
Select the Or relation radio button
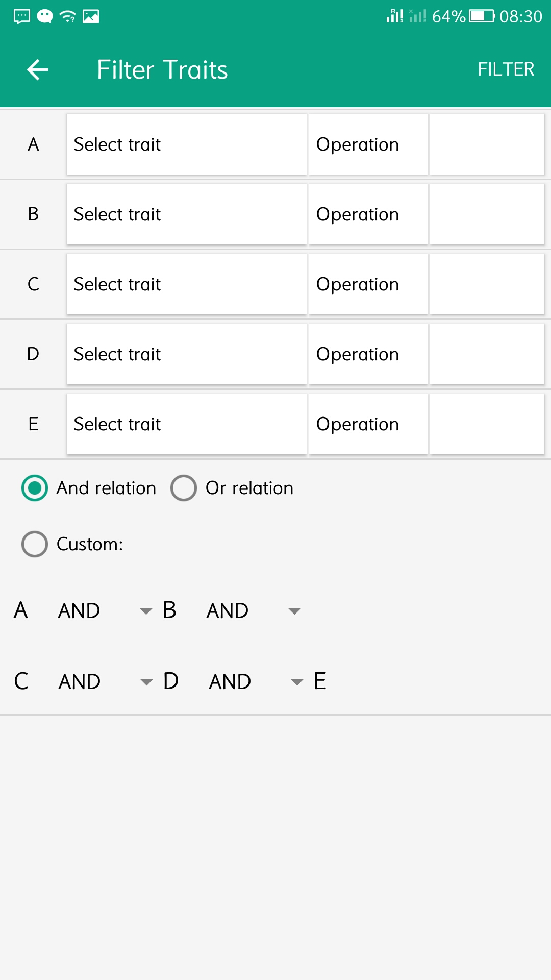184,488
